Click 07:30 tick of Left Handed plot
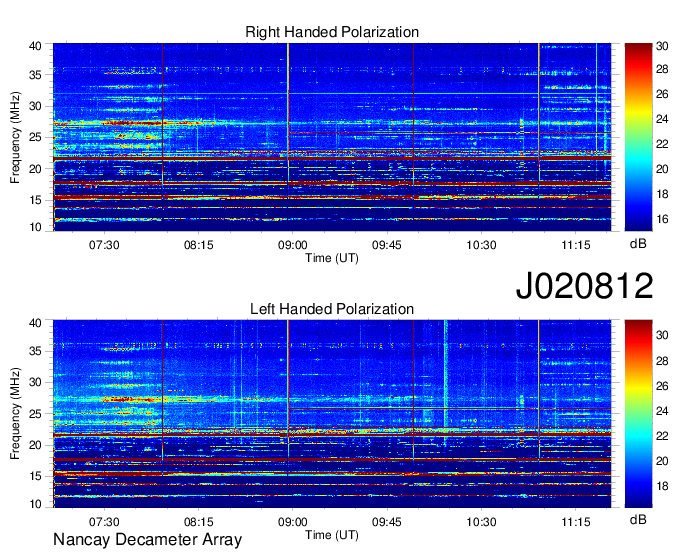This screenshot has height=552, width=680. coord(104,522)
